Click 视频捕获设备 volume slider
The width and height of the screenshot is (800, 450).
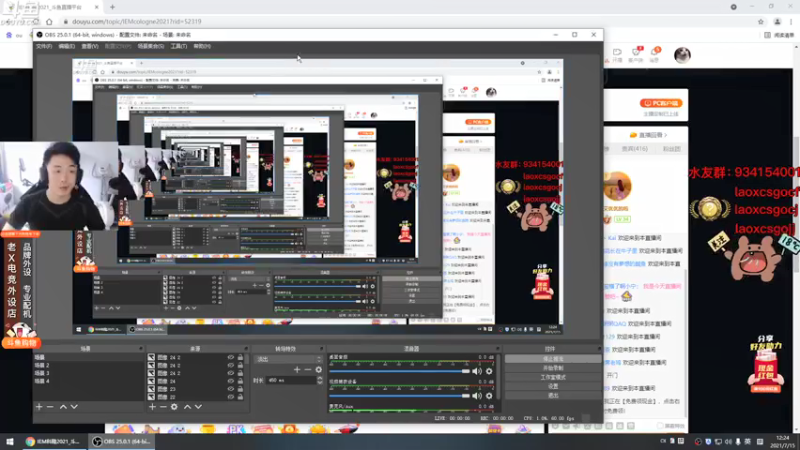coord(399,395)
